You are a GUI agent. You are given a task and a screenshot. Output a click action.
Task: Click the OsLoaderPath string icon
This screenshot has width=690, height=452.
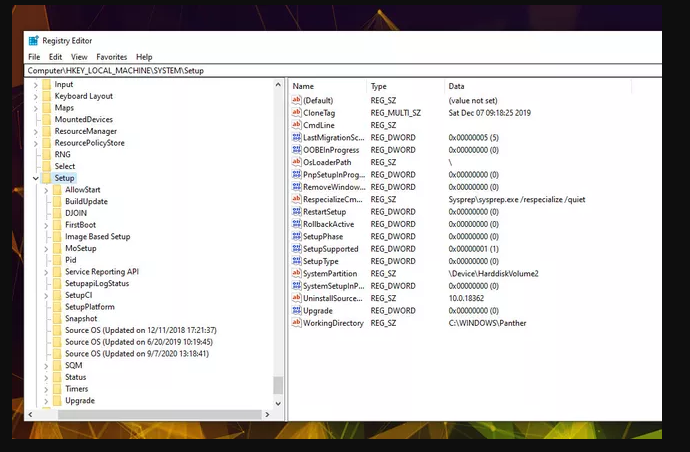297,162
